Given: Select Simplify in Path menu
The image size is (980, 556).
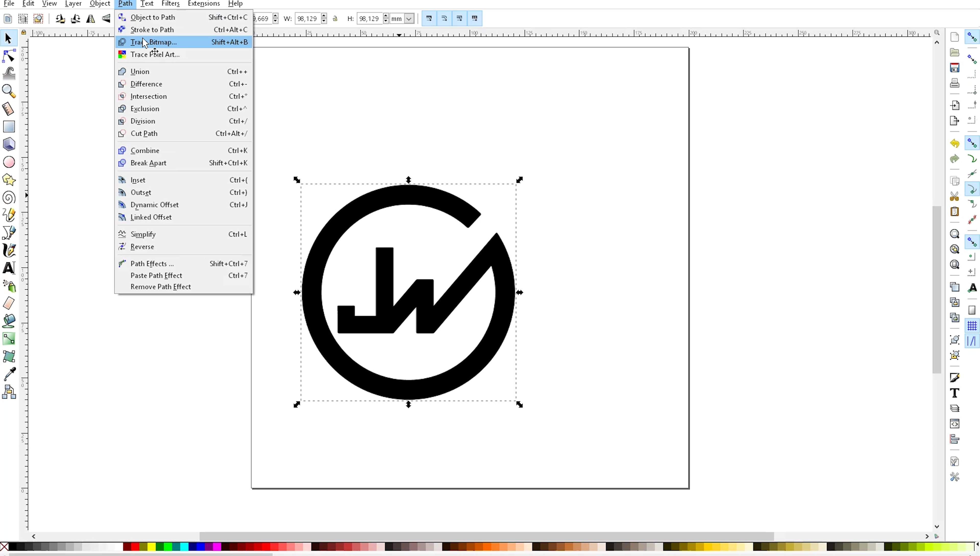Looking at the screenshot, I should pos(143,234).
